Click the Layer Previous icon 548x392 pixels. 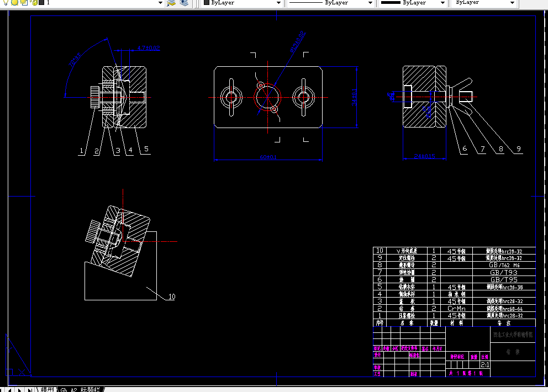tap(184, 3)
